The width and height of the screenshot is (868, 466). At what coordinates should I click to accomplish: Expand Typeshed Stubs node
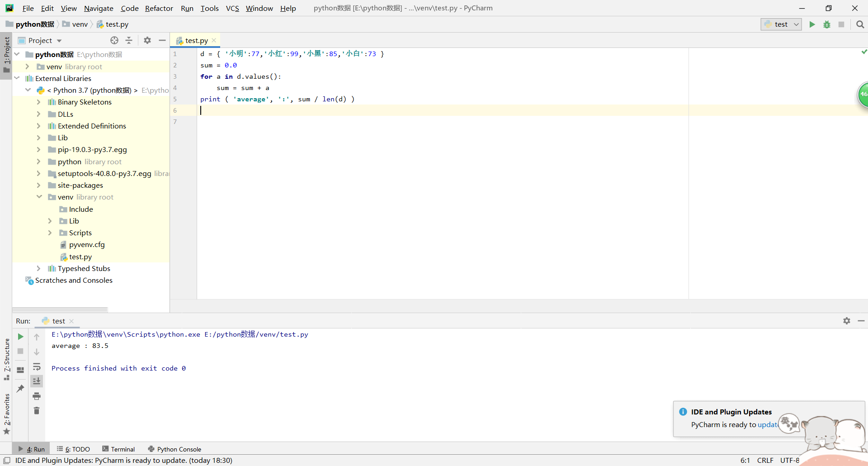point(39,268)
